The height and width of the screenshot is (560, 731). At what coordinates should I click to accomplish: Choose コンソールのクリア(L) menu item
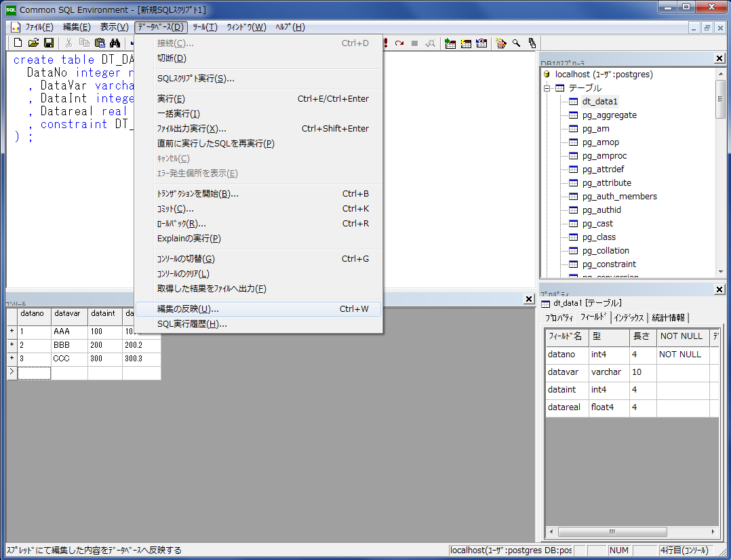click(x=259, y=274)
